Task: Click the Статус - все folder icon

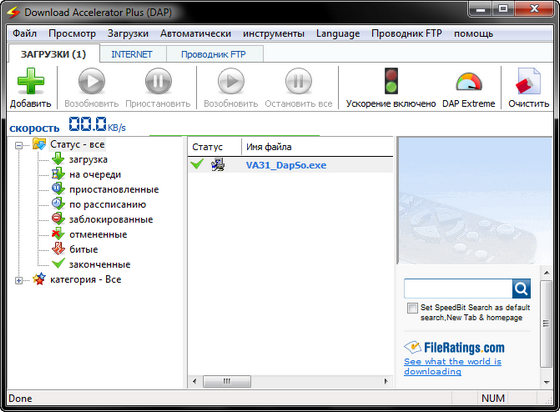Action: [x=39, y=144]
